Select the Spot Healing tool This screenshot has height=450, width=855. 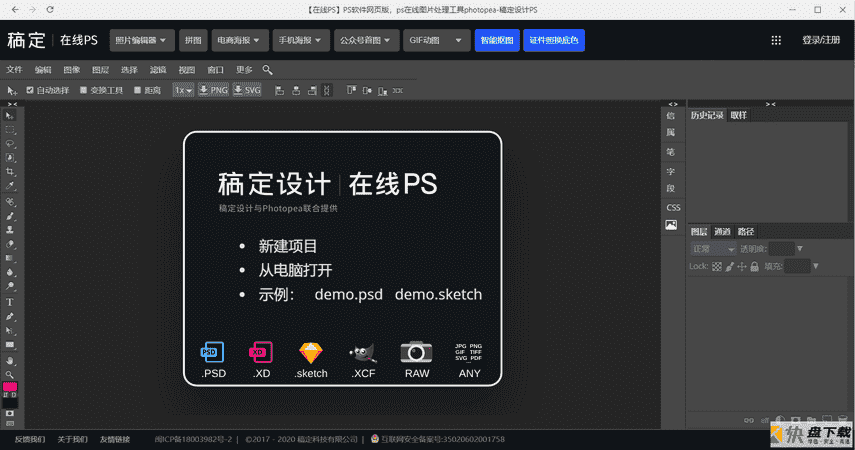coord(10,202)
